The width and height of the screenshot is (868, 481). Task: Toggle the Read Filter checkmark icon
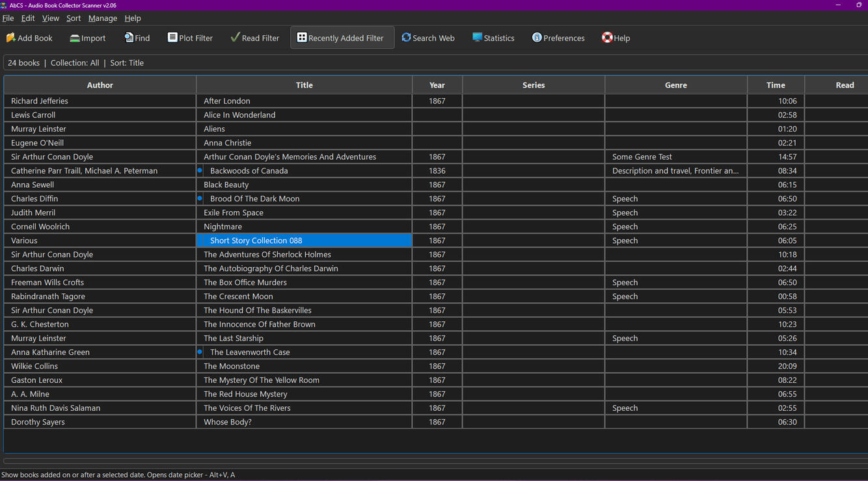click(235, 38)
